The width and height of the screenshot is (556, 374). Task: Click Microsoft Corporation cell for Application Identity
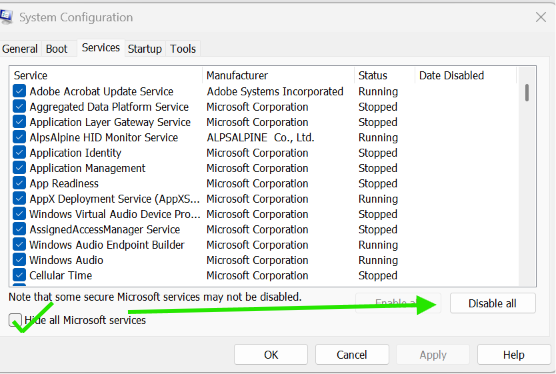point(257,153)
